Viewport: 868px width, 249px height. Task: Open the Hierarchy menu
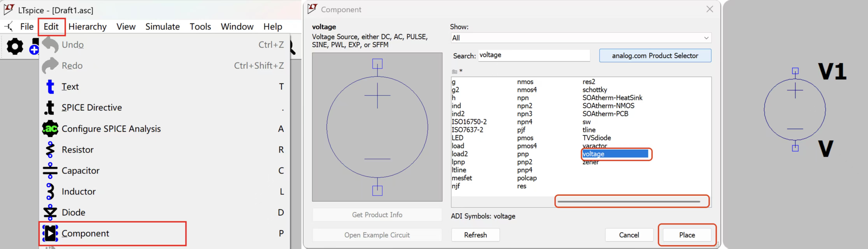click(88, 27)
